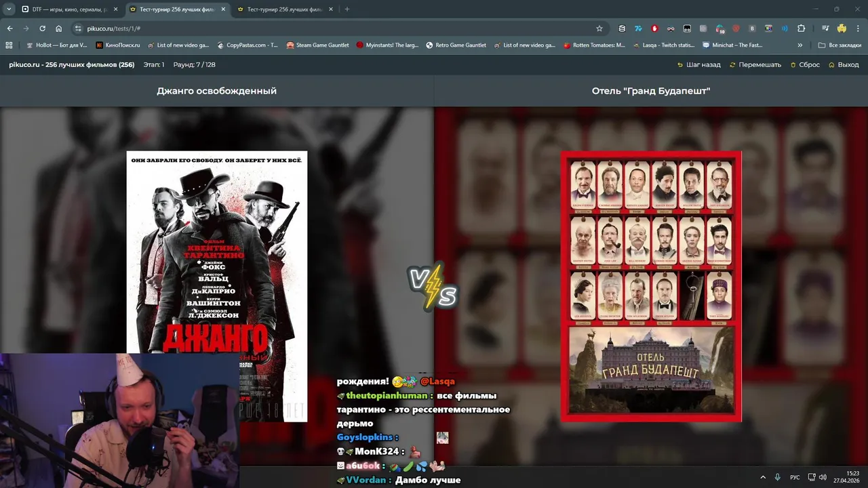Open the CopyPastas.com bookmark
This screenshot has height=488, width=868.
[248, 45]
